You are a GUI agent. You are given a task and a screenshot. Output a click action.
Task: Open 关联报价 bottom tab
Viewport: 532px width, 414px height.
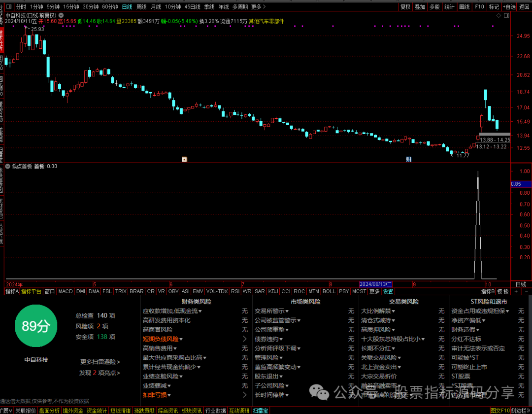[x=26, y=411]
